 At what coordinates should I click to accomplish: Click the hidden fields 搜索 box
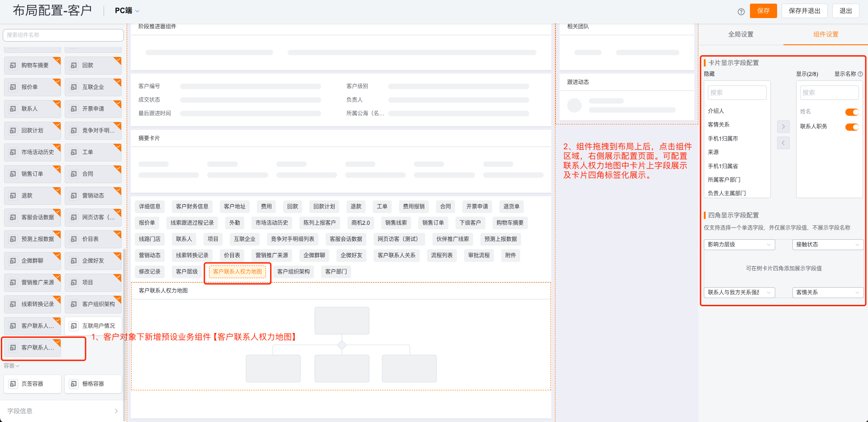737,93
